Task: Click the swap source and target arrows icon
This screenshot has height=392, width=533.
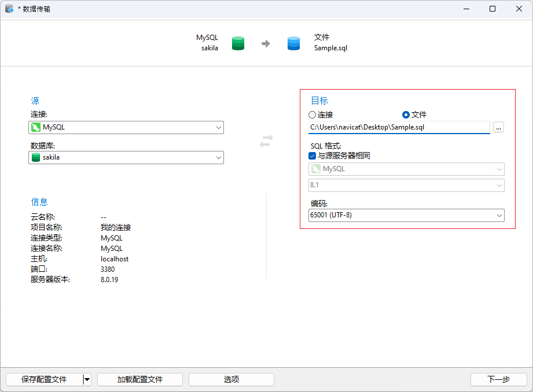Action: click(266, 141)
